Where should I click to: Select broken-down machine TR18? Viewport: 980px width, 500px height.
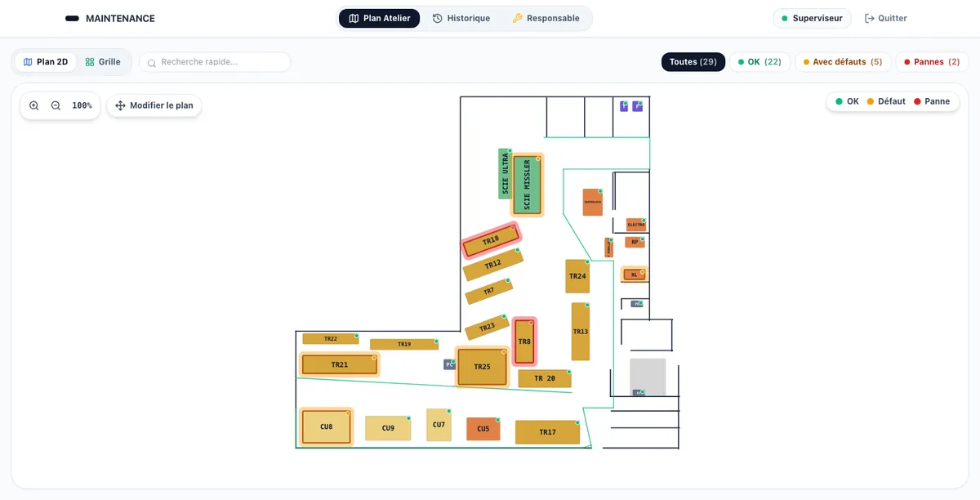(491, 241)
